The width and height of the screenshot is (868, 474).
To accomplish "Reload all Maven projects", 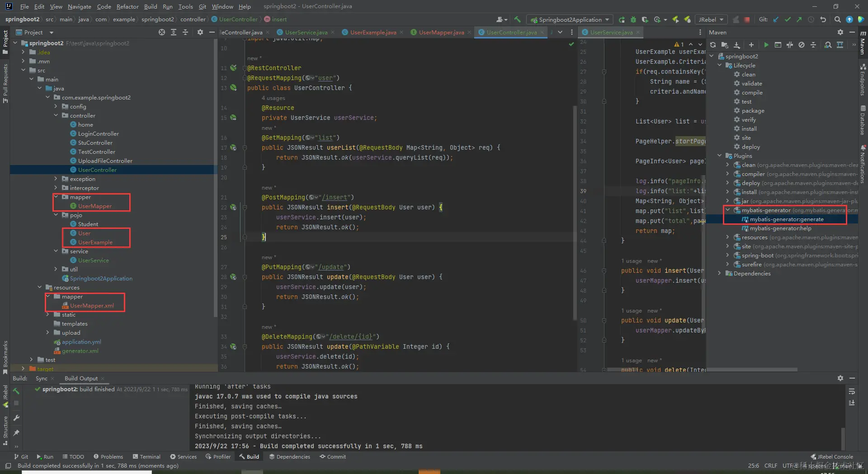I will [713, 45].
